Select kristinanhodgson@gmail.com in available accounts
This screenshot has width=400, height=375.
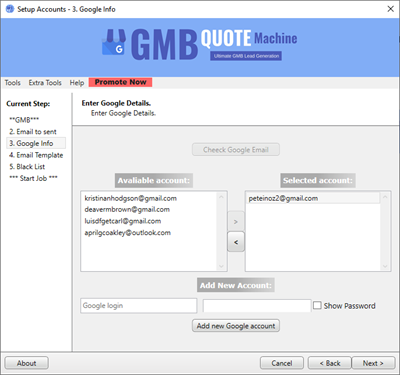coord(131,198)
